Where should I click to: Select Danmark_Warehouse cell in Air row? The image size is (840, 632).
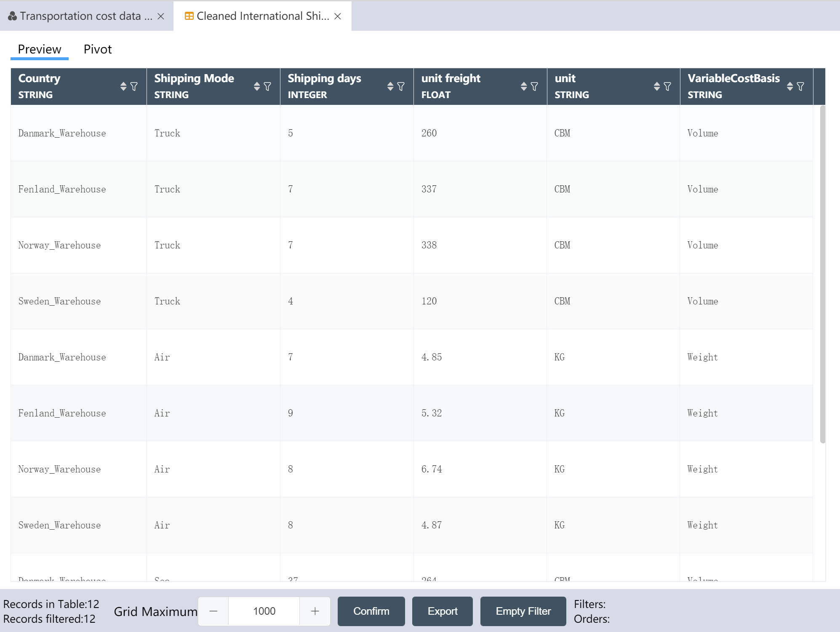[x=79, y=357]
